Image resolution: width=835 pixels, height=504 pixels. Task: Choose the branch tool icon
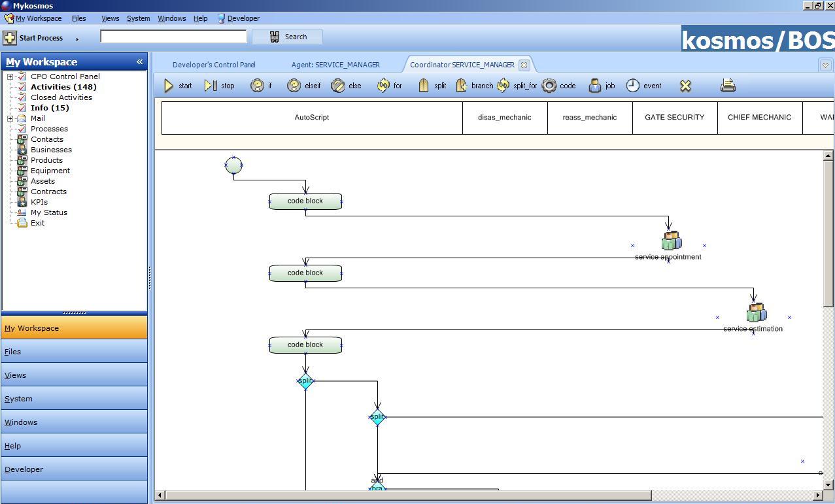(462, 86)
